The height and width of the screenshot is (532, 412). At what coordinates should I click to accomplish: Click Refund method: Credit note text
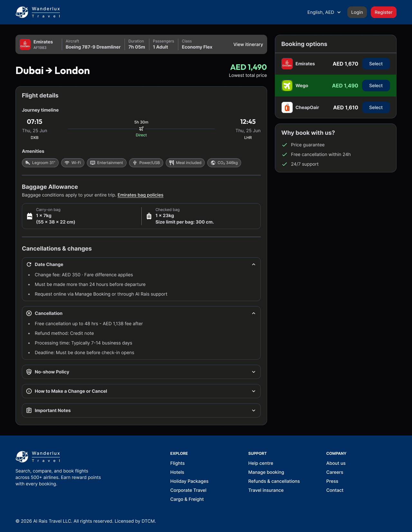(x=64, y=333)
